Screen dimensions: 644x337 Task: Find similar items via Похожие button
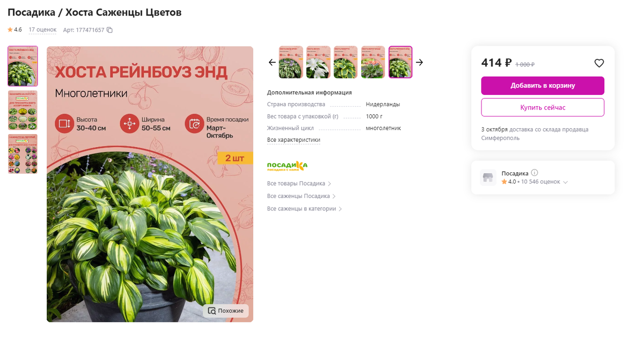point(226,311)
